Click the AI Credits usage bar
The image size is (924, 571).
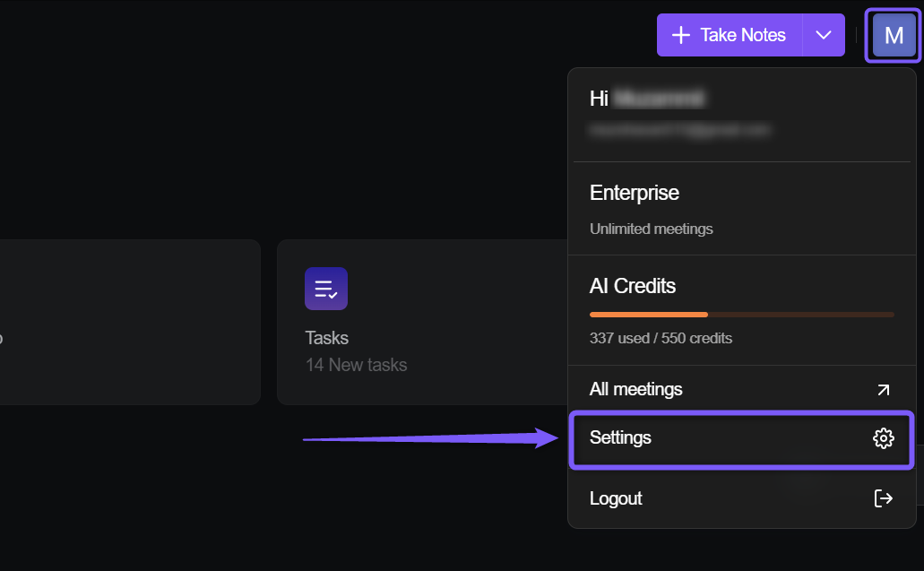(741, 315)
